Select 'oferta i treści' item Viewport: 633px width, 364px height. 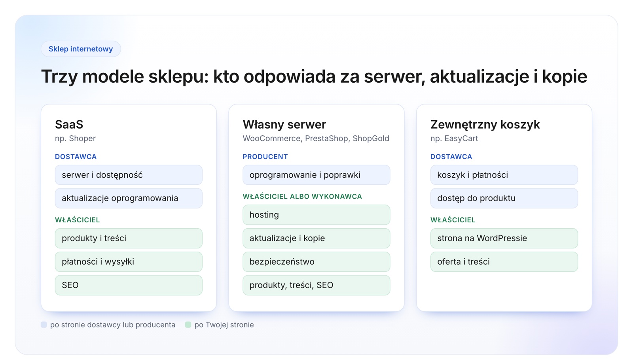click(504, 262)
